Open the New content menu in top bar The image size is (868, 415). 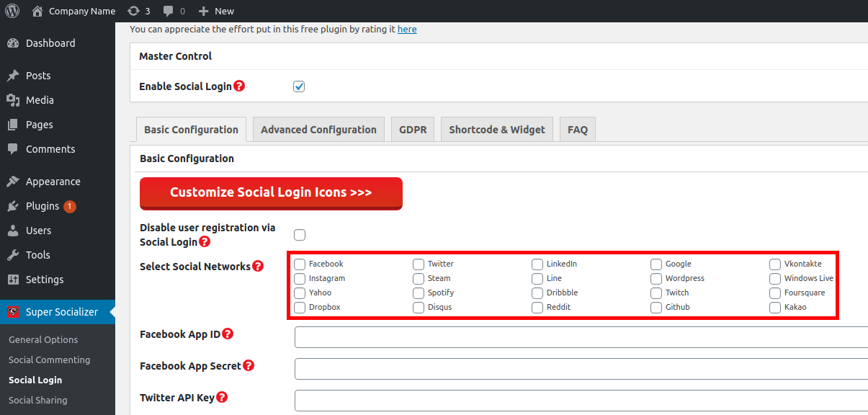pos(216,11)
